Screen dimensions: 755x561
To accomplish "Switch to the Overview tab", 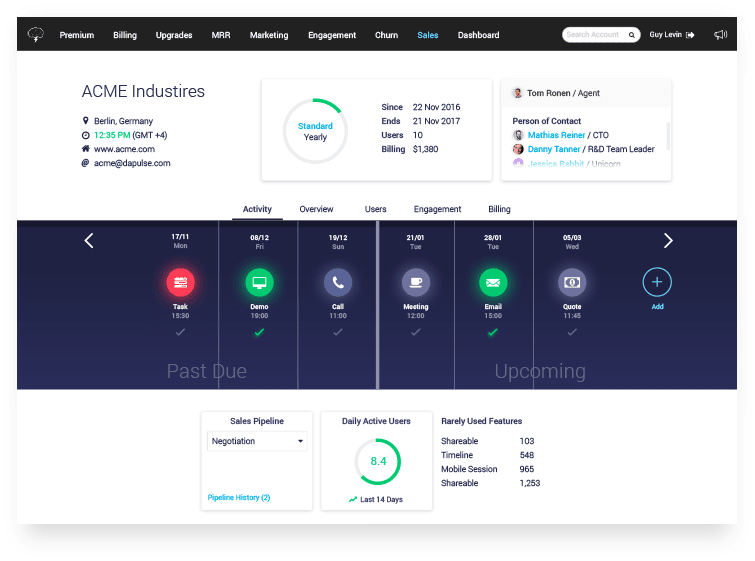I will pos(316,209).
